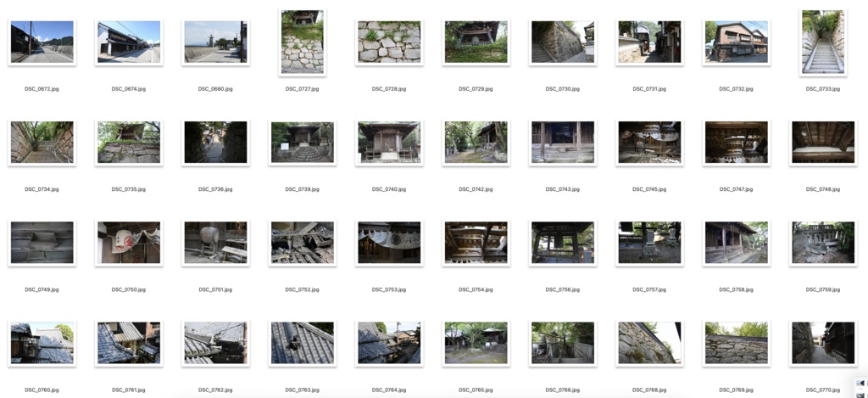This screenshot has height=398, width=868.
Task: Click the file name DSC_0764.jpg
Action: pyautogui.click(x=389, y=390)
